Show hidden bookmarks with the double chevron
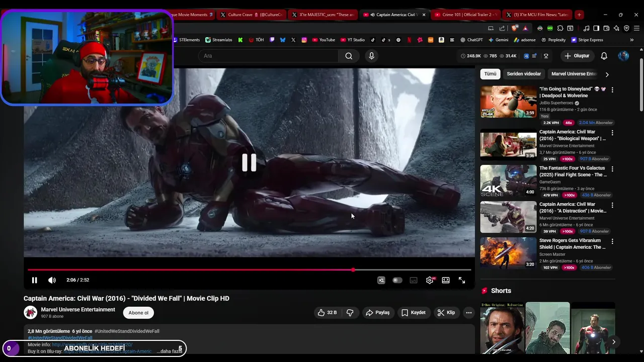 tap(632, 40)
